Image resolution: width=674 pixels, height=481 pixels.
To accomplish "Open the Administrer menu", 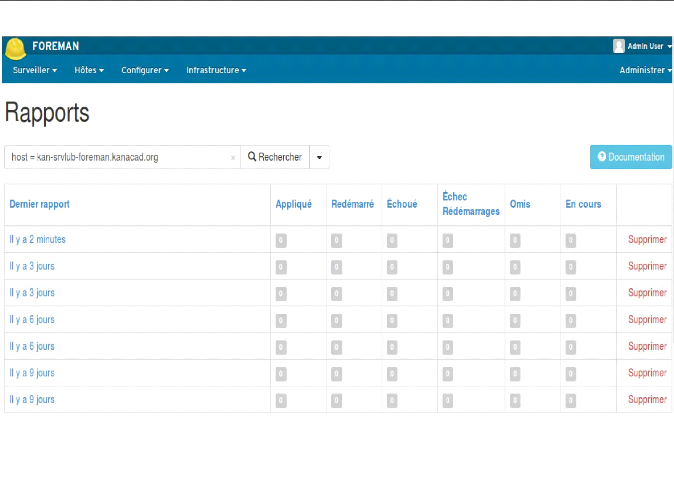I will (645, 71).
